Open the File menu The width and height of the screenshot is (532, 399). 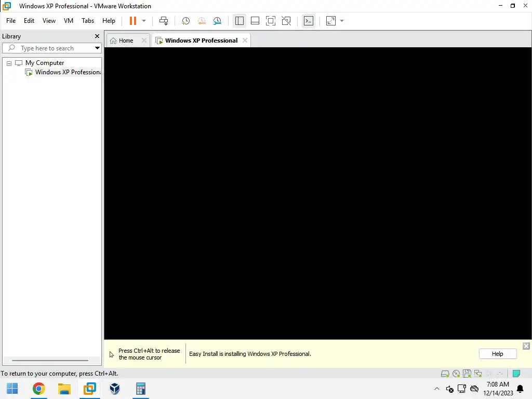[x=11, y=21]
